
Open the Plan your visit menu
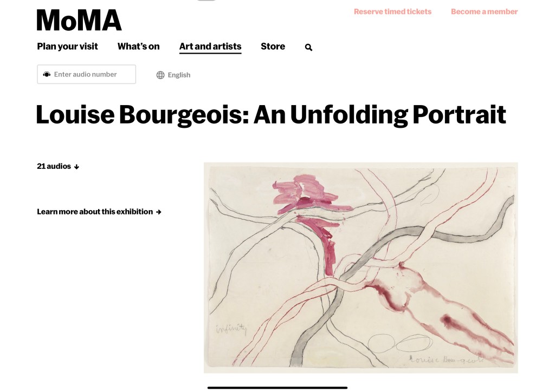click(67, 47)
